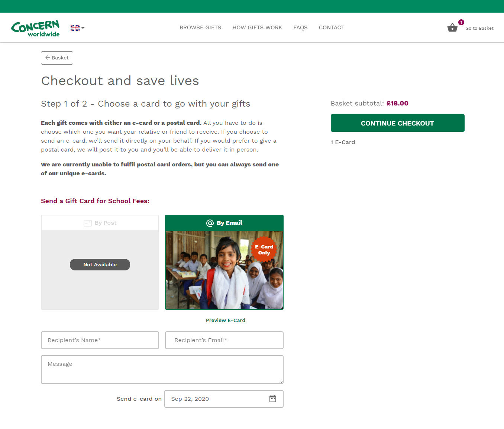Click the basket item count badge
Screen dimensions: 504x429
(x=461, y=22)
